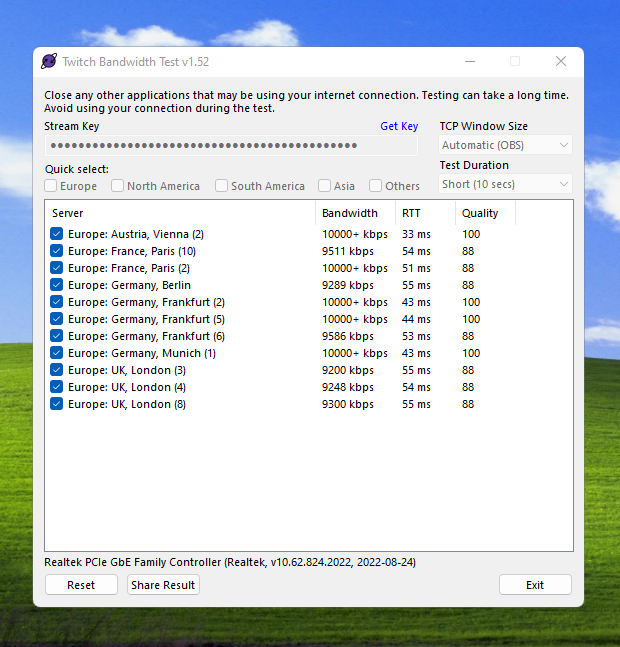Uncheck Europe: Germany, Frankfurt (6) server
620x647 pixels.
[57, 336]
